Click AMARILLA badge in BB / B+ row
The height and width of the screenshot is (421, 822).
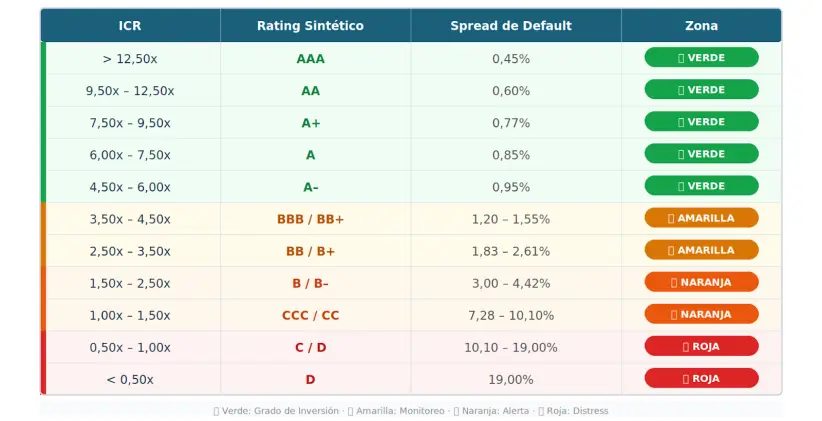[701, 250]
